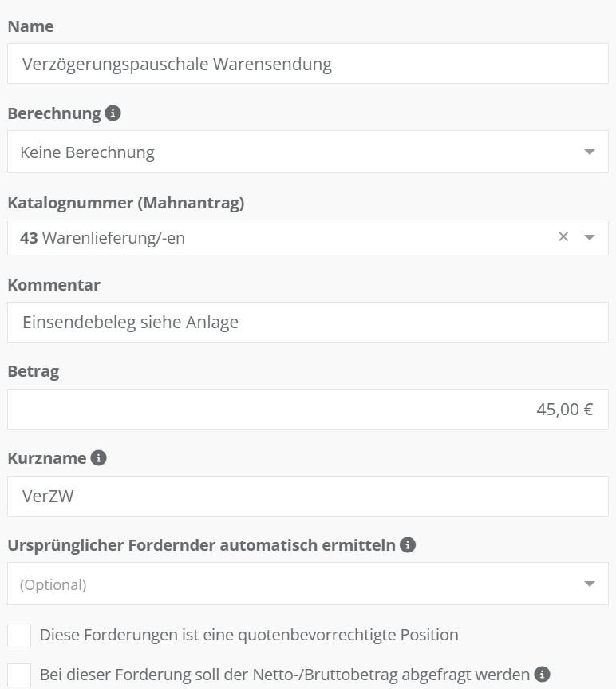Enable the quotenbevorrechtigte Position checkbox
Viewport: 616px width, 689px height.
19,636
